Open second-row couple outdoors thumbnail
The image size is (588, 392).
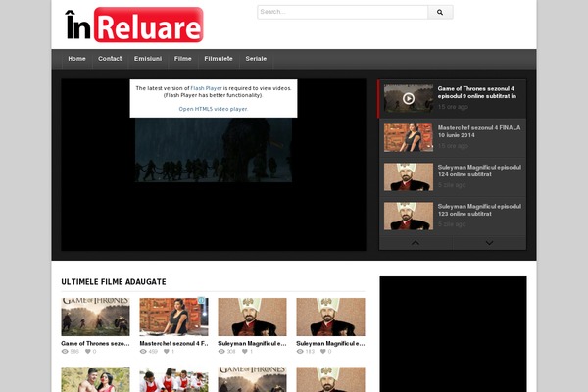click(96, 379)
